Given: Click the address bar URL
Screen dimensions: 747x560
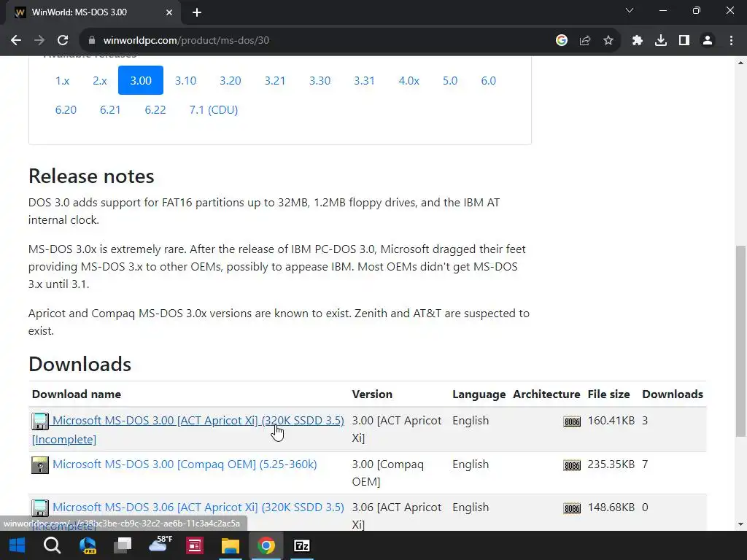Looking at the screenshot, I should click(186, 41).
